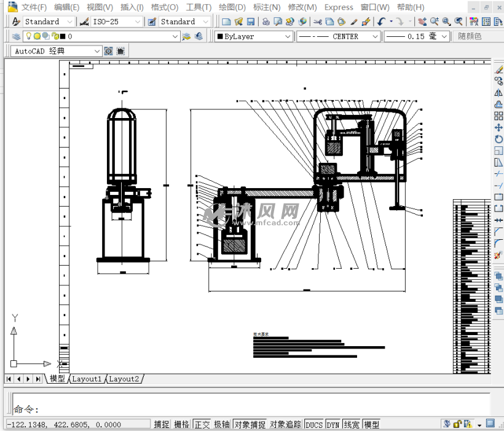This screenshot has width=504, height=431.
Task: Click the Undo arrow icon
Action: [382, 22]
